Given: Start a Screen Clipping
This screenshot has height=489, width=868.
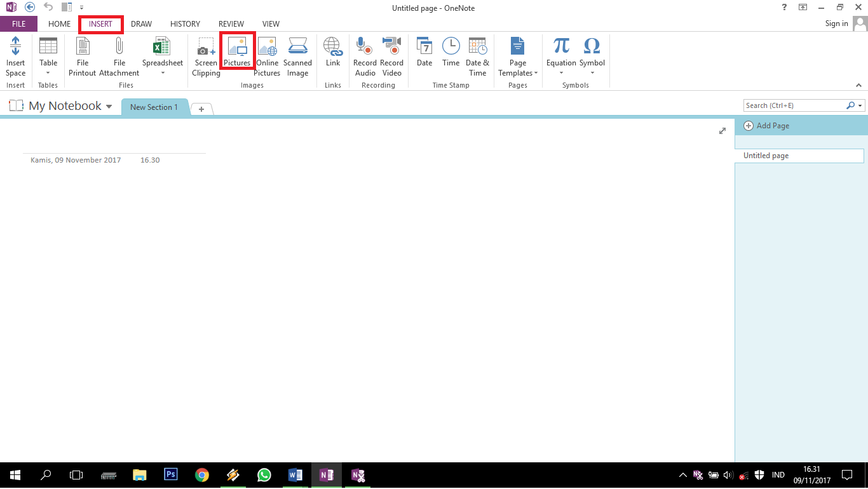Looking at the screenshot, I should click(206, 57).
